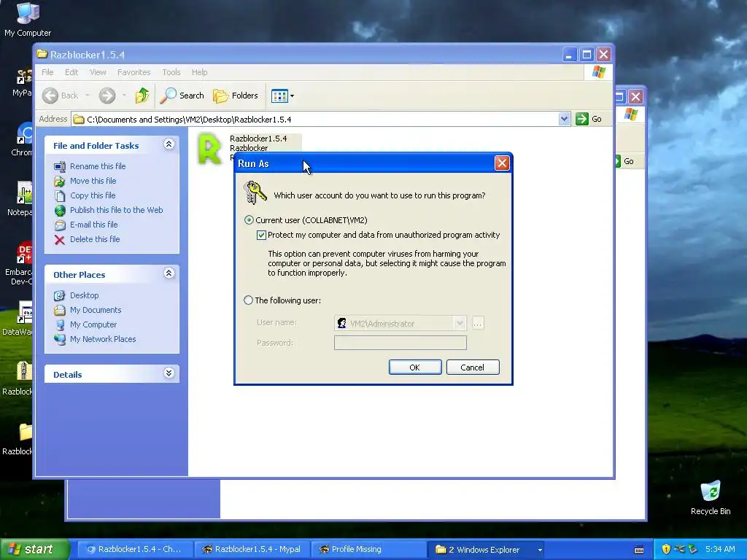747x560 pixels.
Task: Click the Password input field
Action: [x=400, y=343]
